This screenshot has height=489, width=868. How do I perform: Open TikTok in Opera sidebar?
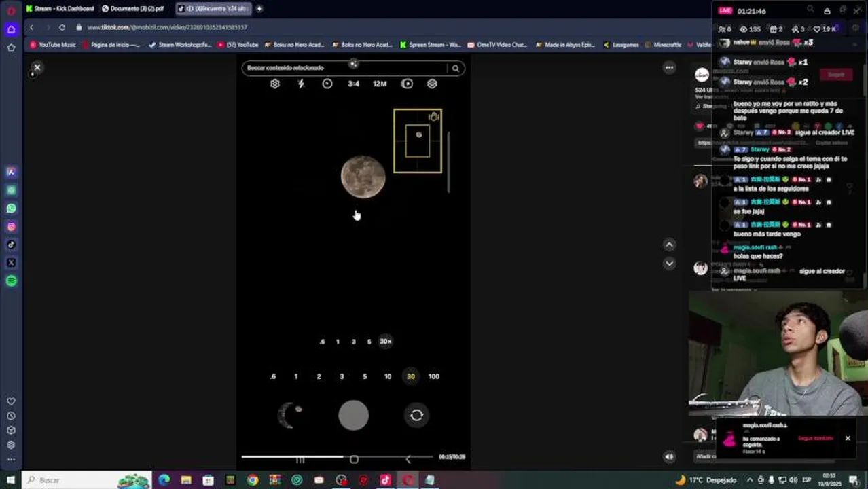[x=11, y=244]
